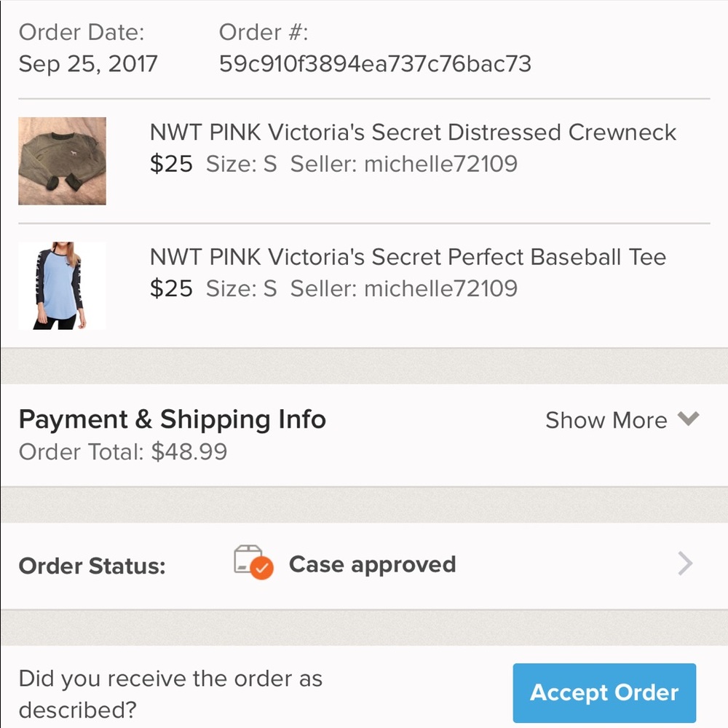Open the Perfect Baseball Tee thumbnail image
The image size is (728, 728).
[x=62, y=285]
